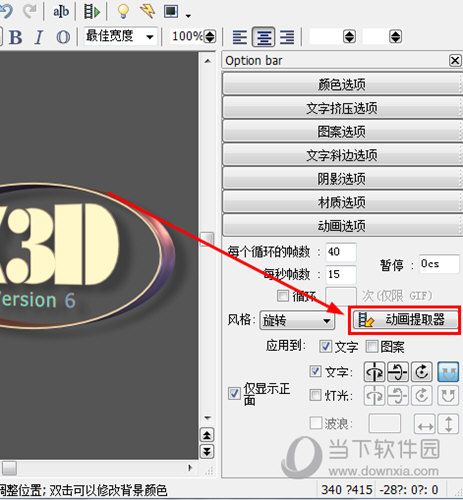Click the undo arrow icon
This screenshot has width=463, height=500.
6,11
